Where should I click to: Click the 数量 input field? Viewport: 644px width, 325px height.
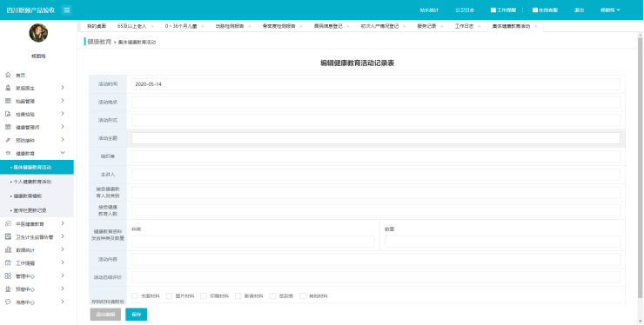[502, 242]
